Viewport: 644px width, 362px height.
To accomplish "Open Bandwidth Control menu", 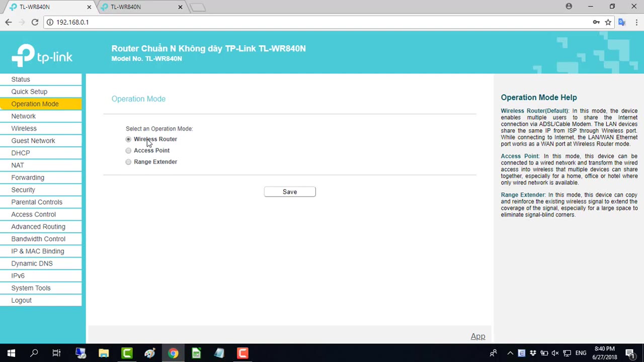I will coord(41,239).
